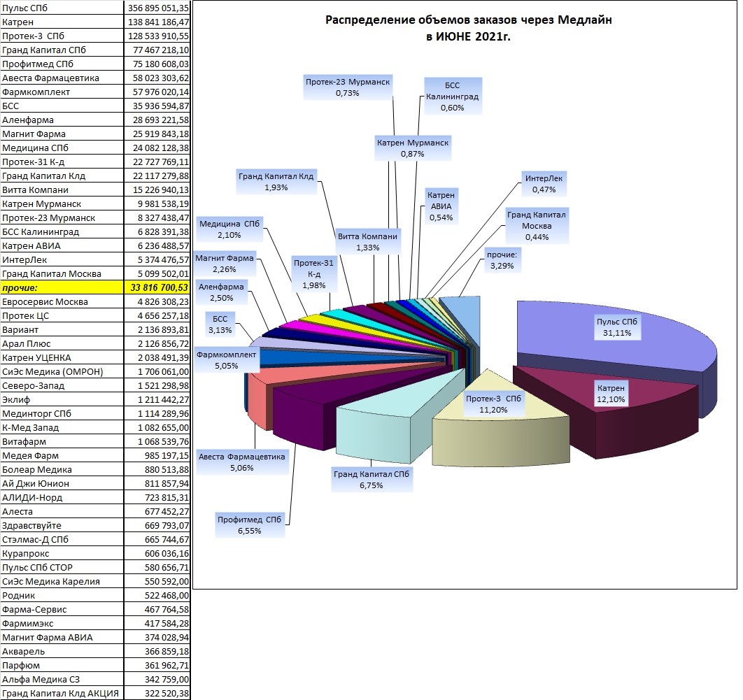Click the ИнтерЛек table cell
This screenshot has width=743, height=700.
click(62, 259)
